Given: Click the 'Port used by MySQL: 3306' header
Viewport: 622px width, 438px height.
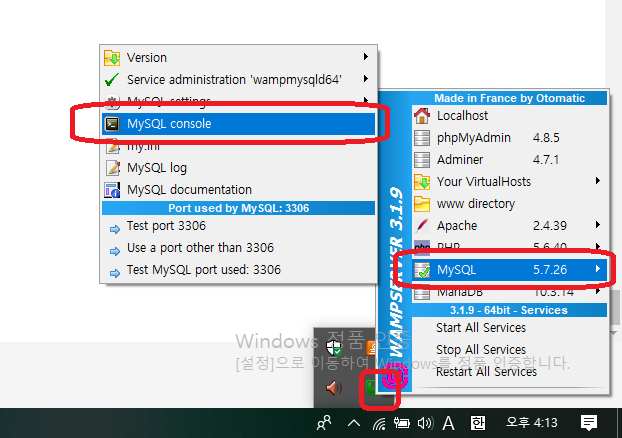Looking at the screenshot, I should coord(238,208).
